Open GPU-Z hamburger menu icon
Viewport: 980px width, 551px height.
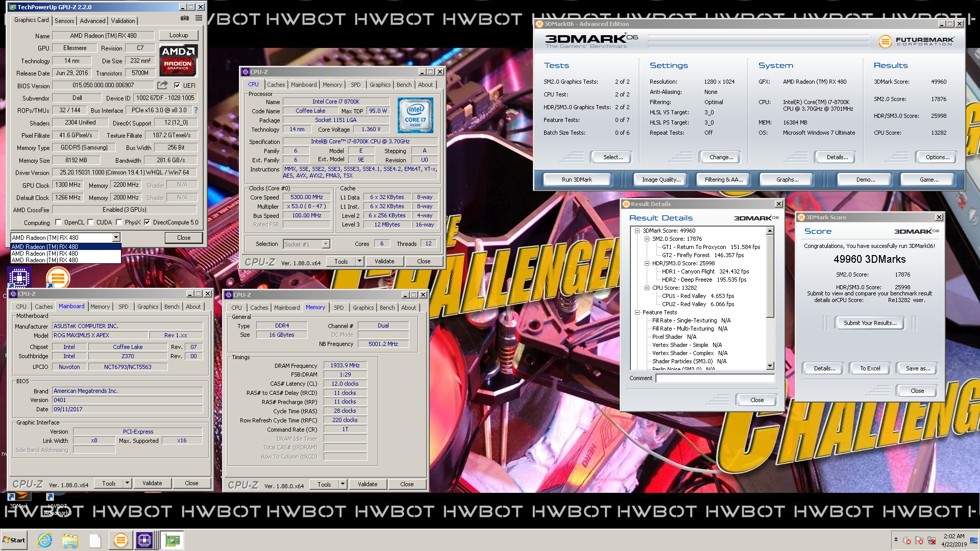pyautogui.click(x=199, y=18)
